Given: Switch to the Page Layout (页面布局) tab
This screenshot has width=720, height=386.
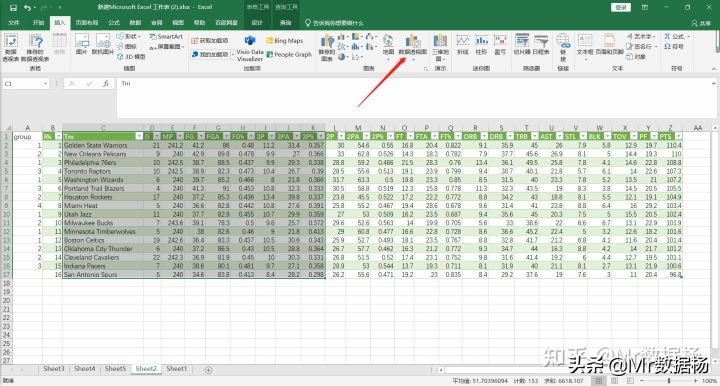Looking at the screenshot, I should 87,22.
